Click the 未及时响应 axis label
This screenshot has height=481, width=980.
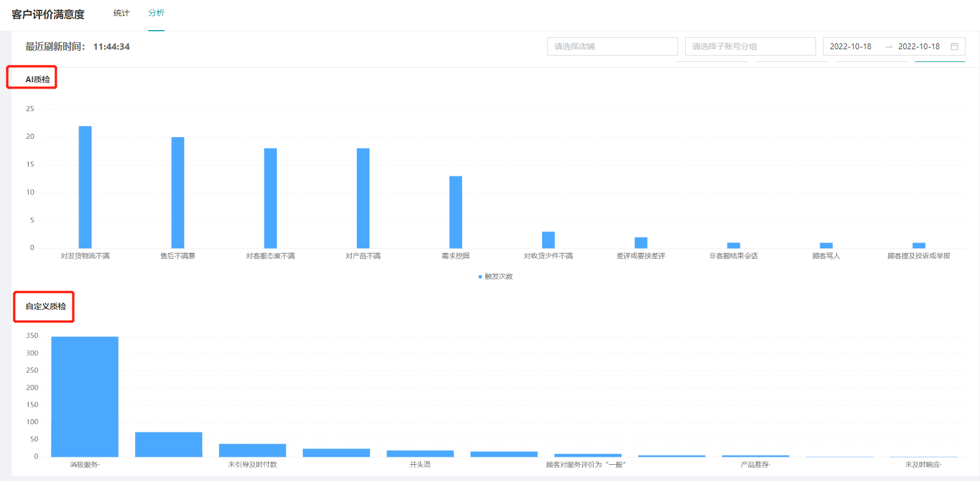(x=923, y=465)
